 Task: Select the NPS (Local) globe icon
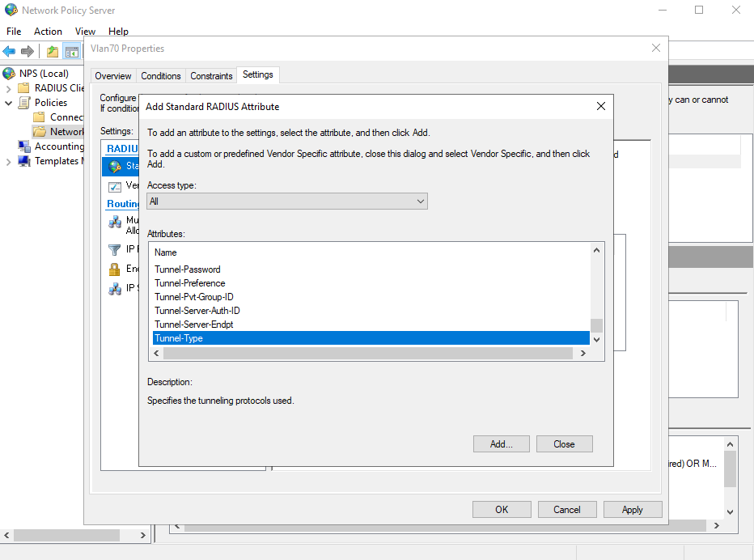(x=9, y=74)
